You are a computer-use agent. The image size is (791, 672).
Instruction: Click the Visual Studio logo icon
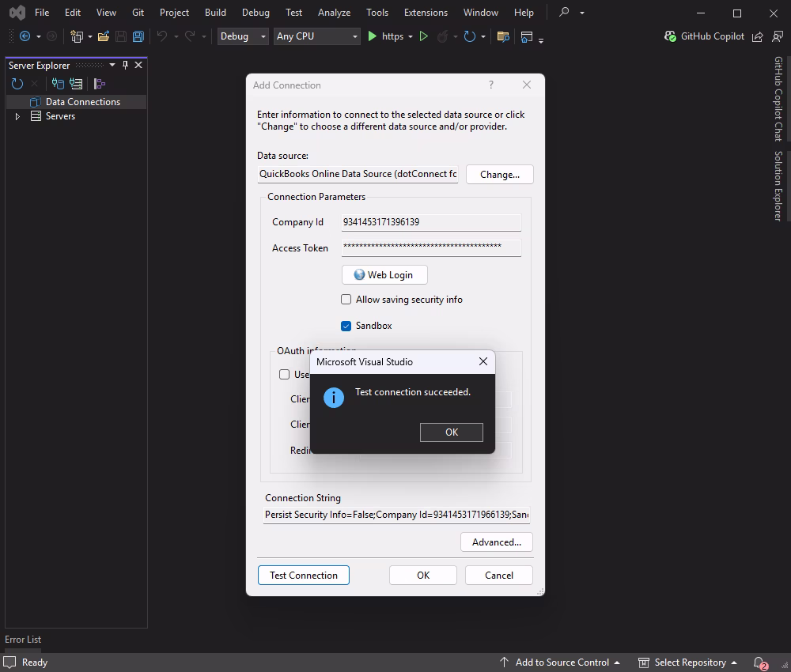(17, 12)
